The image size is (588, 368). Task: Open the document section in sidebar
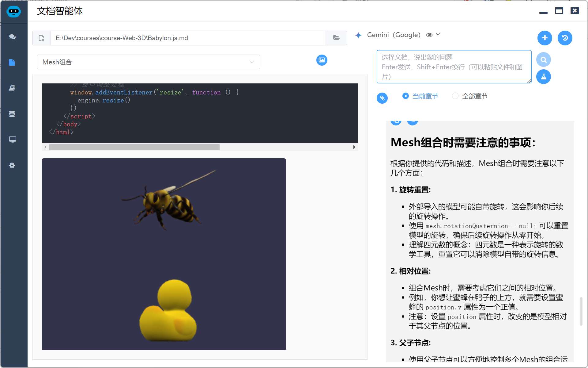12,63
